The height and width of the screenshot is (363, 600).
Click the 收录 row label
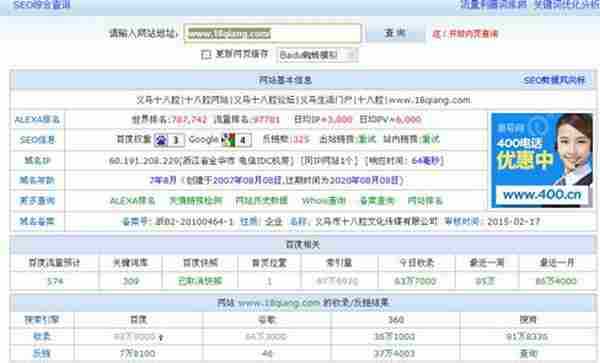42,336
